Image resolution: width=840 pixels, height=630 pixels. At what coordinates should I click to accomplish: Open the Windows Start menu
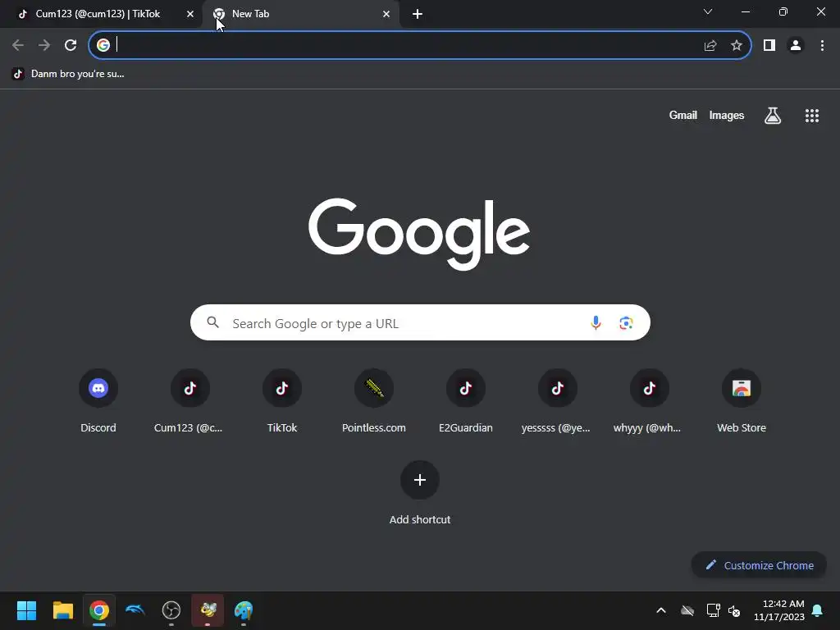point(26,610)
